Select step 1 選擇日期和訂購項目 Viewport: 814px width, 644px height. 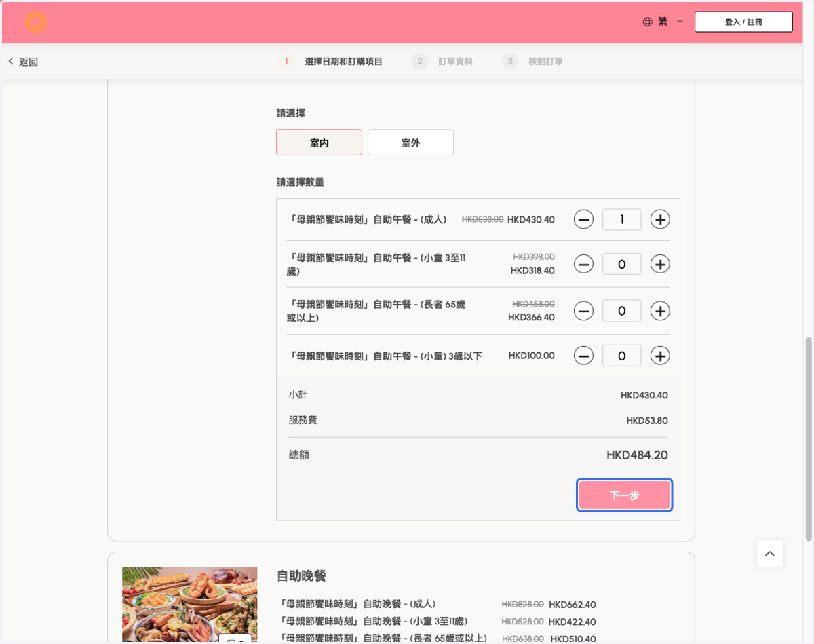330,62
